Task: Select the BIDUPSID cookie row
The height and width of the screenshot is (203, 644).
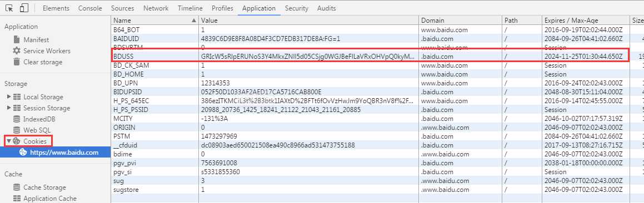Action: [x=377, y=92]
